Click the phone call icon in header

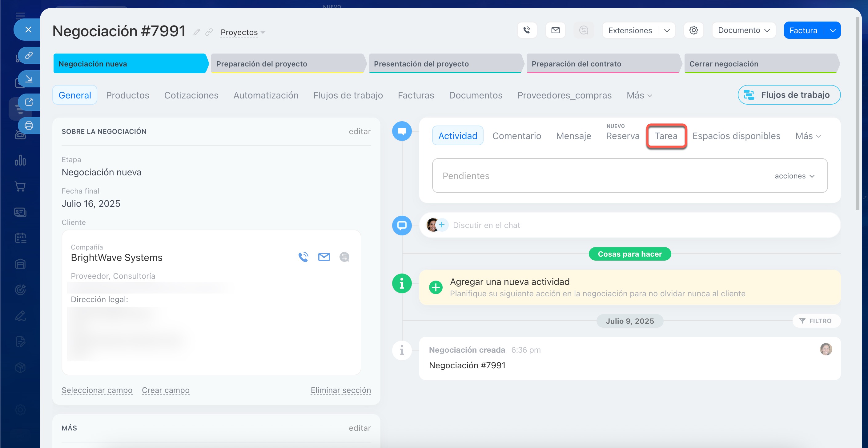527,30
